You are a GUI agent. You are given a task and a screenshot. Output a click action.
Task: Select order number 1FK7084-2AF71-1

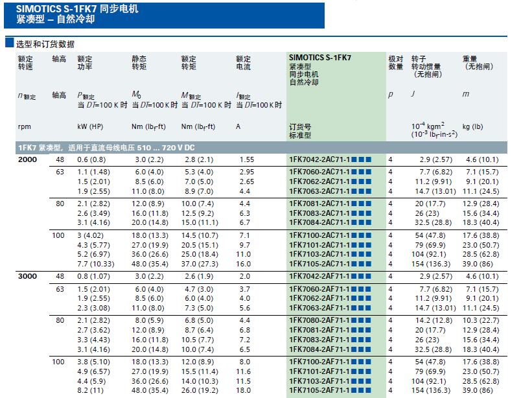click(x=319, y=349)
